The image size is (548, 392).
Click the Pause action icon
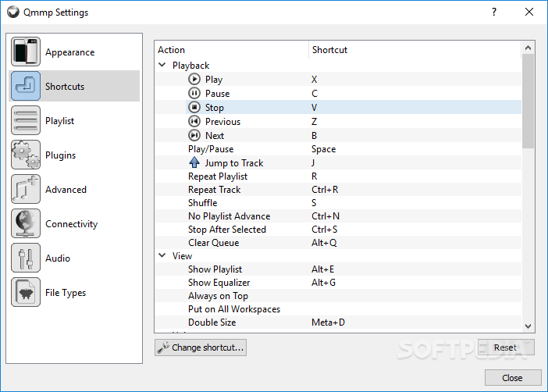point(194,93)
